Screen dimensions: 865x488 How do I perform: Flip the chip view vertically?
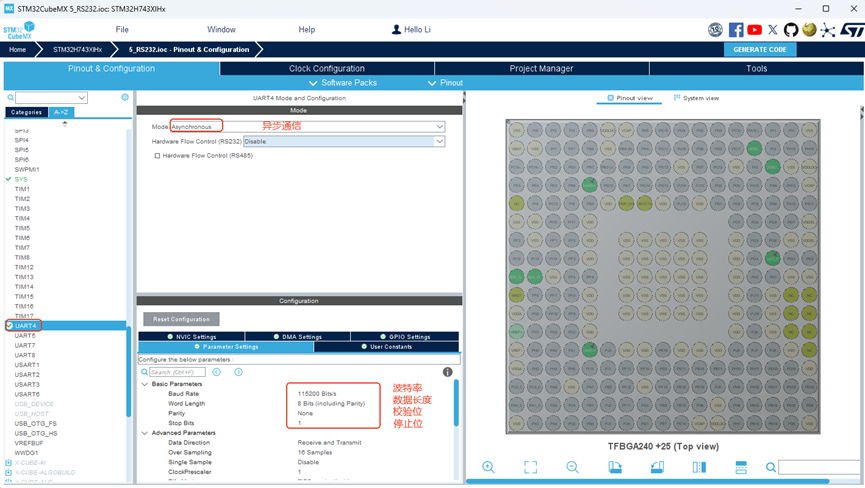tap(741, 467)
